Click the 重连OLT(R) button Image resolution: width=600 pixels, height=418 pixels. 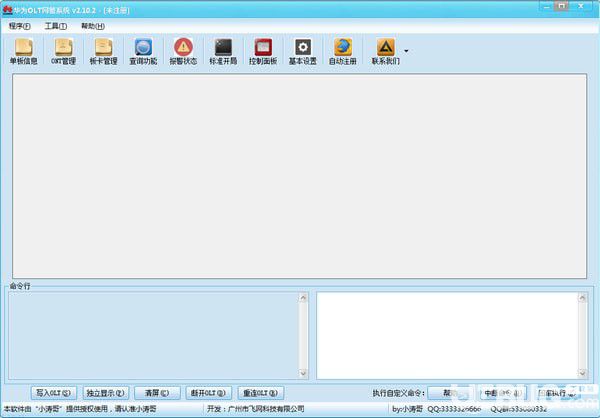click(261, 393)
